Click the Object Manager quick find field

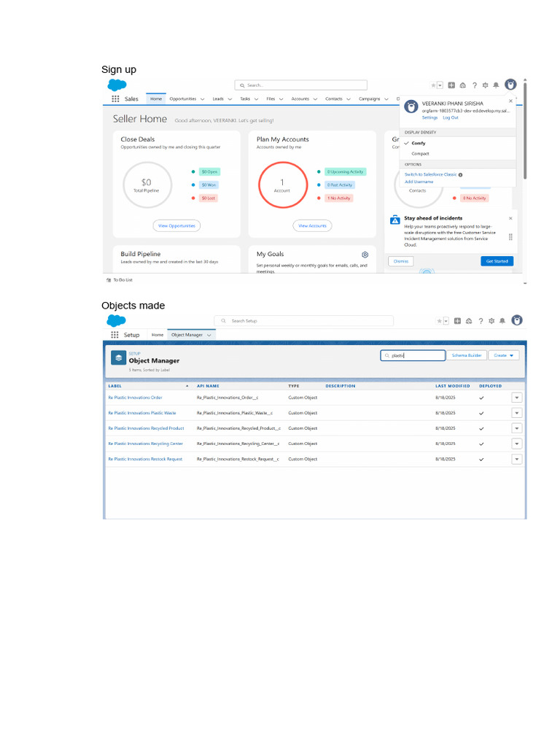coord(413,355)
